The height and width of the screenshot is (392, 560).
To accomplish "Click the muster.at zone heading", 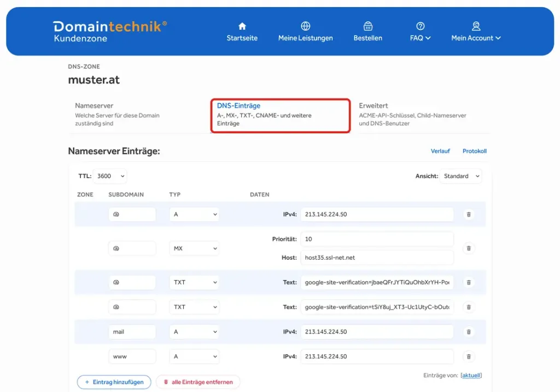I will coord(94,80).
